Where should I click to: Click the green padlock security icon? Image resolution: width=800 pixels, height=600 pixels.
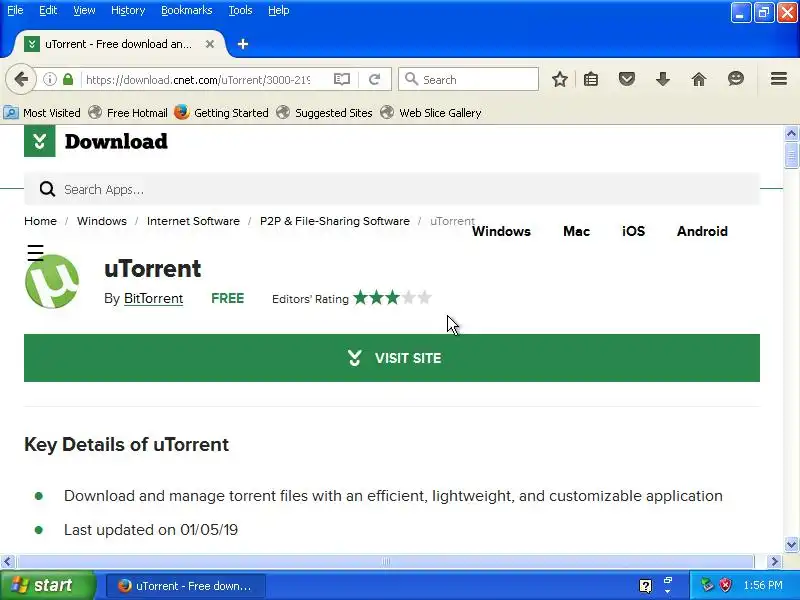tap(68, 79)
